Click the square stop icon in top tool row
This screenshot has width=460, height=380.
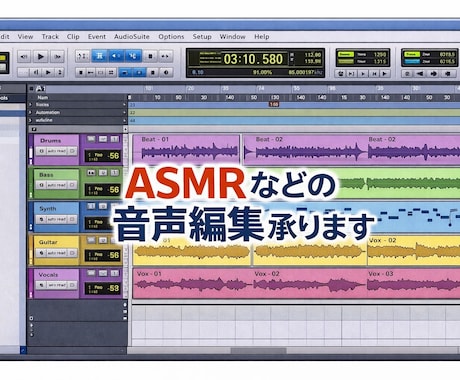click(150, 56)
